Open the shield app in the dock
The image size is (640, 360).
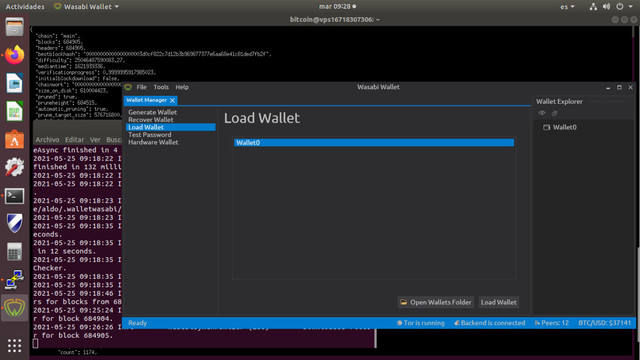click(x=14, y=223)
